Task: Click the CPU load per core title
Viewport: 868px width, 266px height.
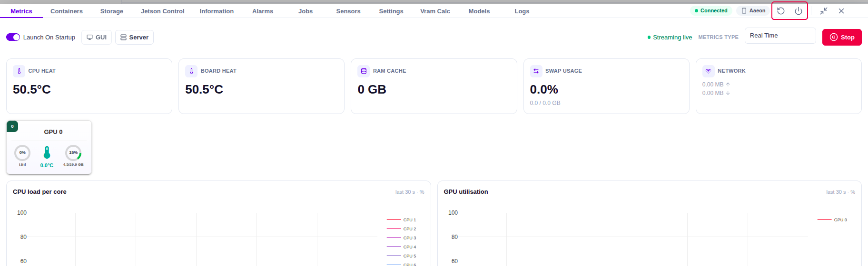Action: 39,192
